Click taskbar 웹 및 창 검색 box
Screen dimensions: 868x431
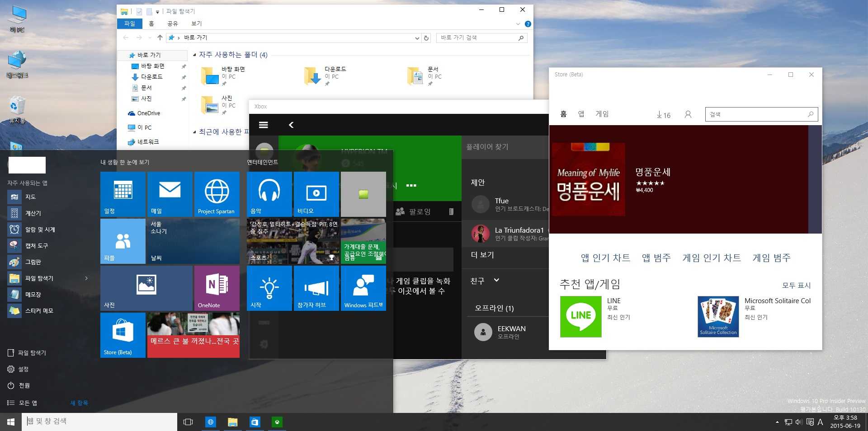coord(99,422)
